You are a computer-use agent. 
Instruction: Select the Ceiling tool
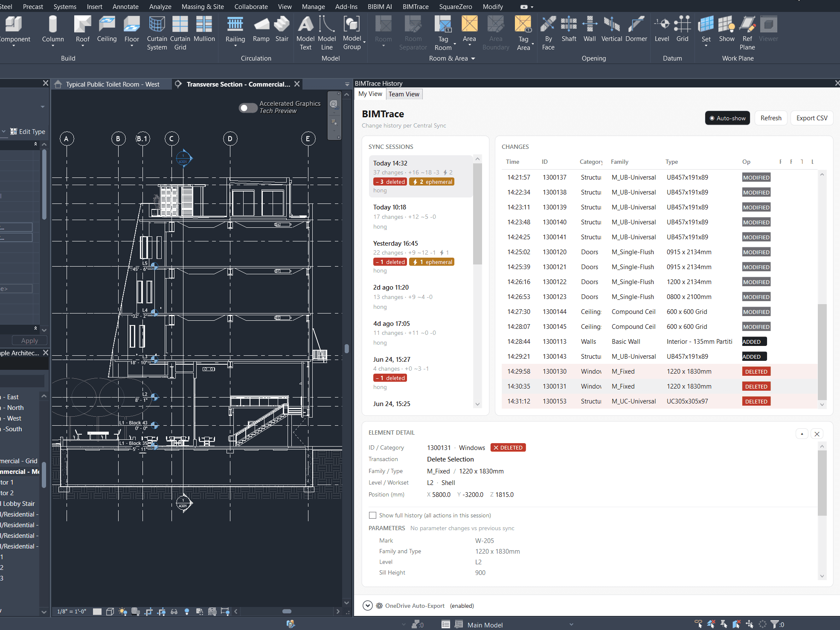107,30
